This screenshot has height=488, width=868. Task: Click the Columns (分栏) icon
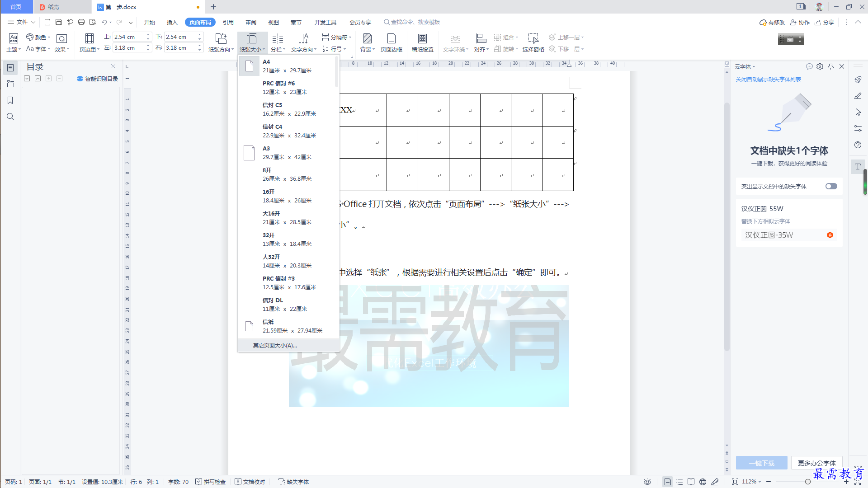(x=278, y=38)
